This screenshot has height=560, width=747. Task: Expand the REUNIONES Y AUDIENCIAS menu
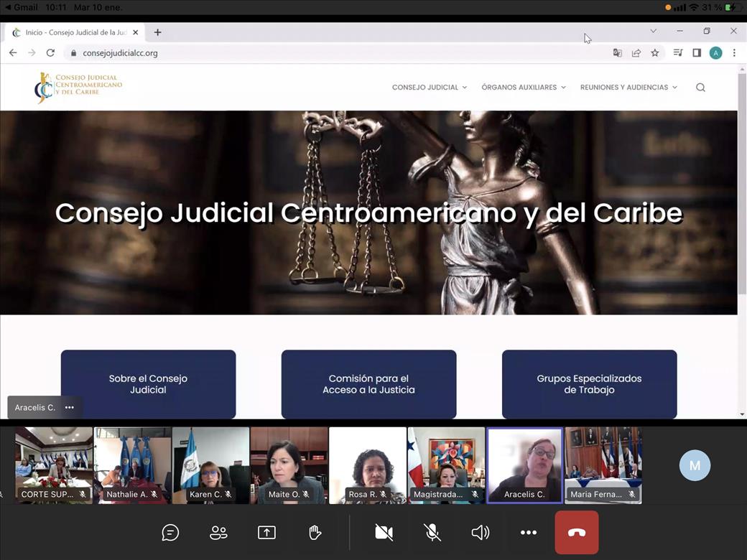(628, 87)
